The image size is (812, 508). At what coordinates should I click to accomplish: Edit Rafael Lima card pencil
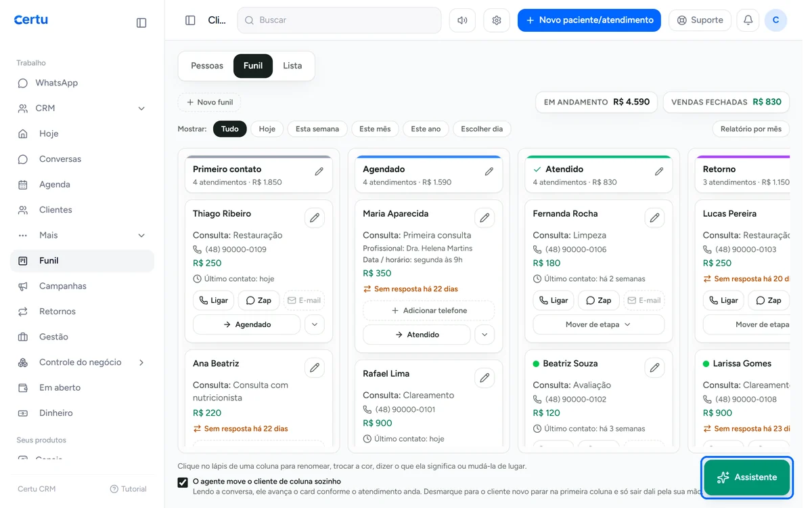click(484, 378)
